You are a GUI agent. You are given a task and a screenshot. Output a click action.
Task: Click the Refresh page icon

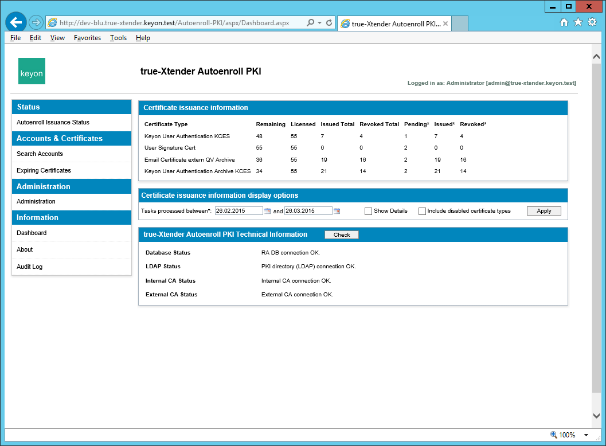click(x=329, y=23)
